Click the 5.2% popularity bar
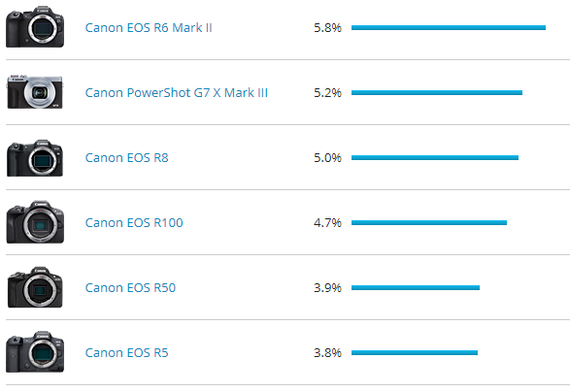 tap(437, 92)
